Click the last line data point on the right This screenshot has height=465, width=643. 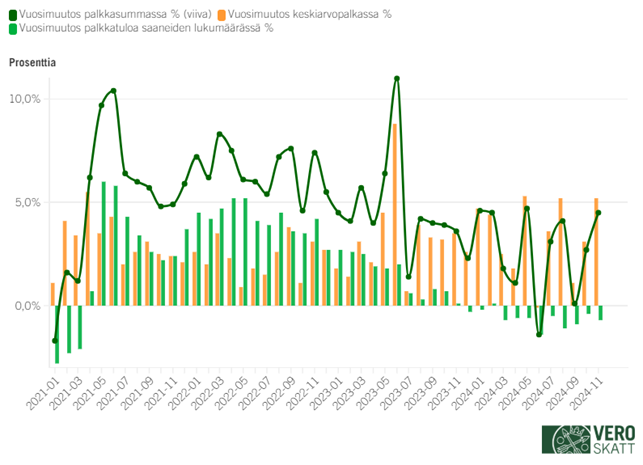coord(599,212)
